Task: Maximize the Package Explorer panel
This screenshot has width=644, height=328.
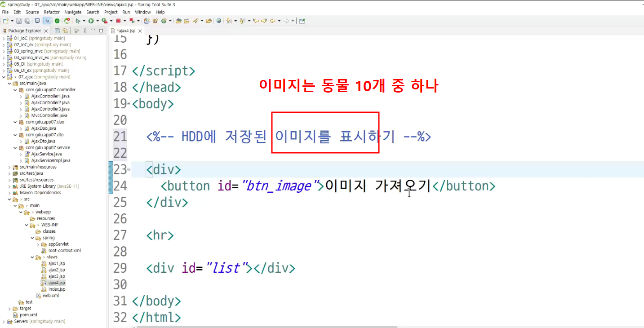Action: click(101, 31)
